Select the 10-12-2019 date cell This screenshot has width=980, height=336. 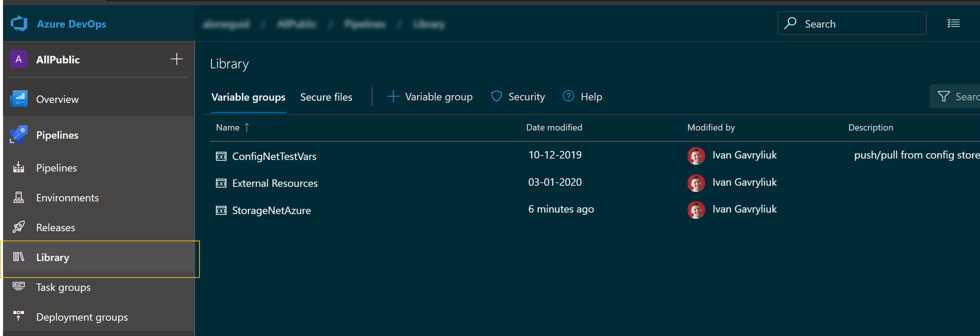(x=555, y=155)
